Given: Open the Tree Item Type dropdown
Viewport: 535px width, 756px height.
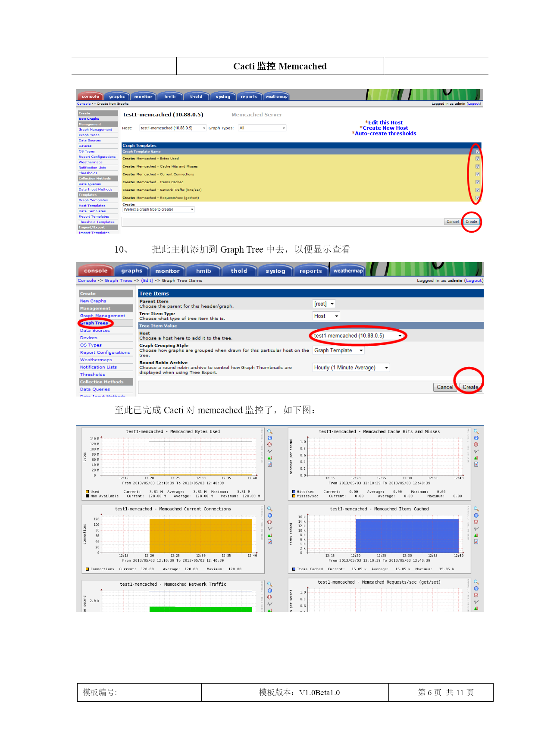Looking at the screenshot, I should 326,316.
